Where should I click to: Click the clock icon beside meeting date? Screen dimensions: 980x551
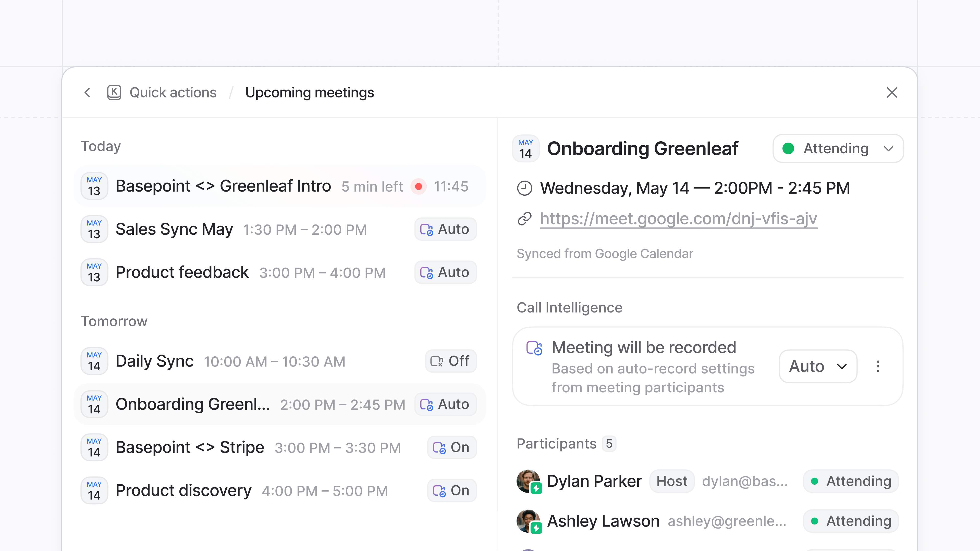pos(525,188)
